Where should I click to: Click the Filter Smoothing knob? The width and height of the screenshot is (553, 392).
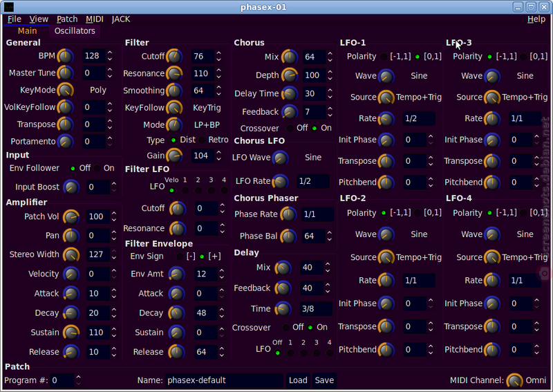(174, 91)
